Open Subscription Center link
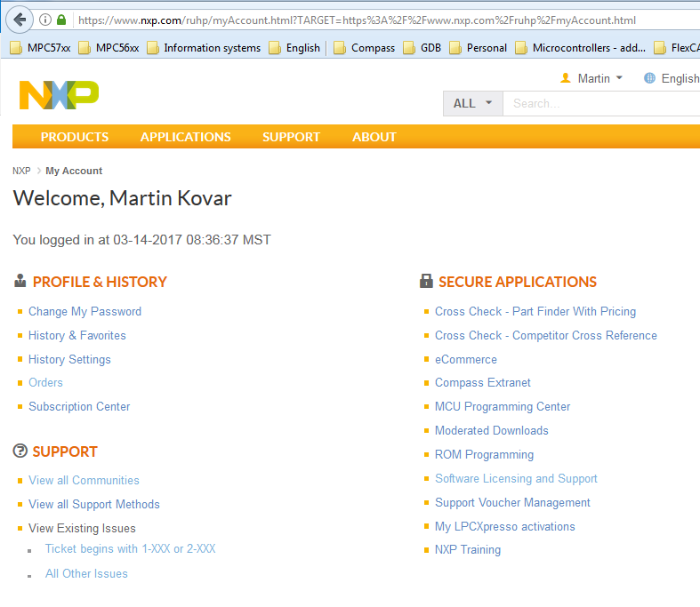 tap(79, 406)
